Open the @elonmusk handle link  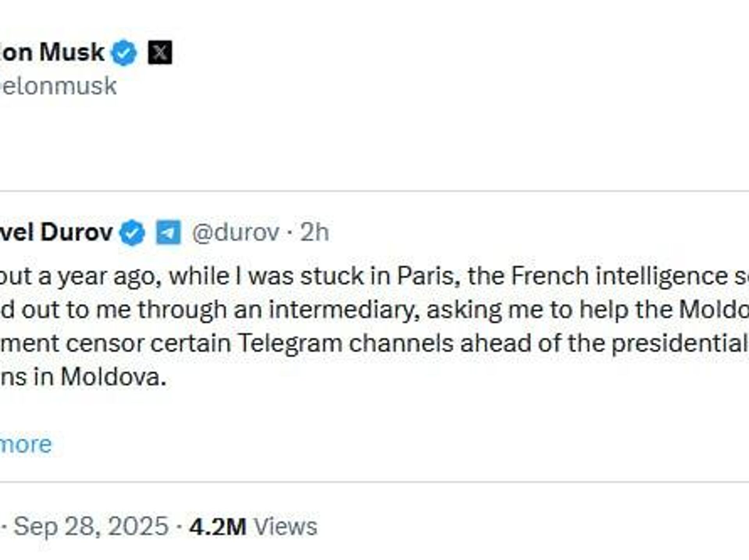tap(59, 86)
